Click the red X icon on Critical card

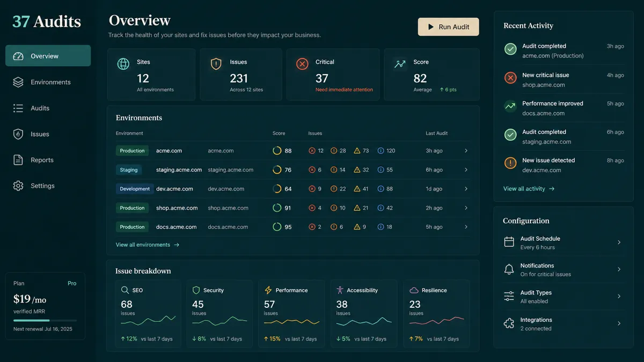coord(302,64)
